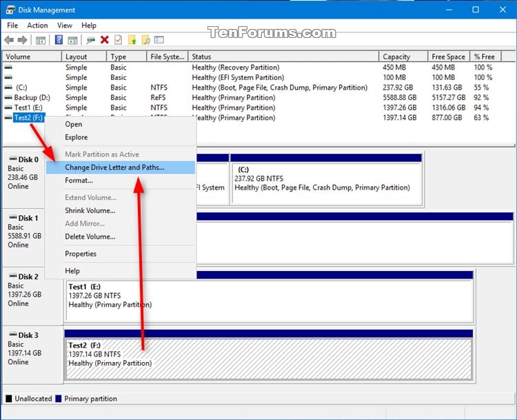Image resolution: width=517 pixels, height=420 pixels.
Task: Select the (C:) partition box on Disk 0
Action: (327, 179)
